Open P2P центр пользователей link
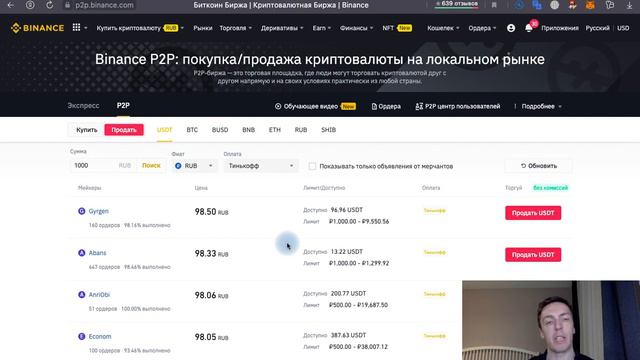The image size is (640, 360). coord(458,106)
